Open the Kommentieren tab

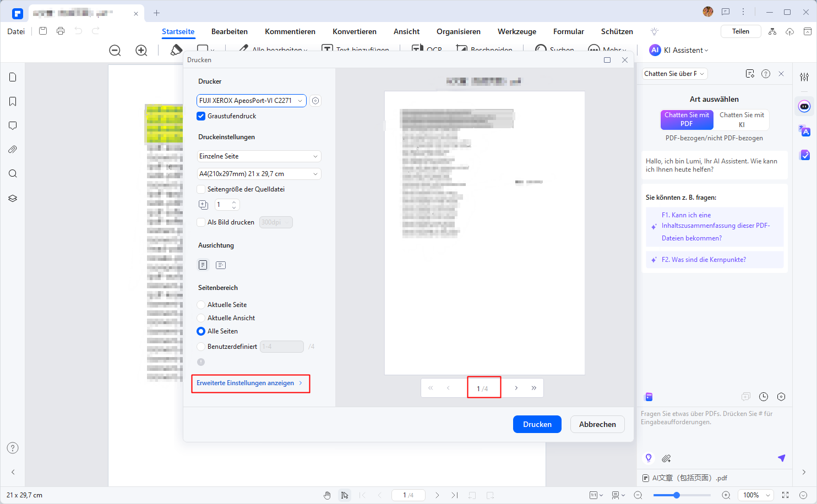click(290, 32)
